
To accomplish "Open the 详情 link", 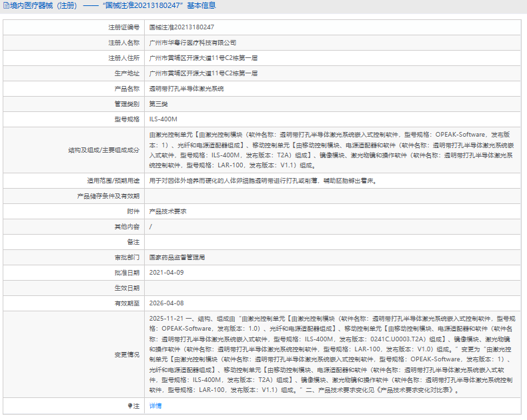I will click(x=155, y=406).
